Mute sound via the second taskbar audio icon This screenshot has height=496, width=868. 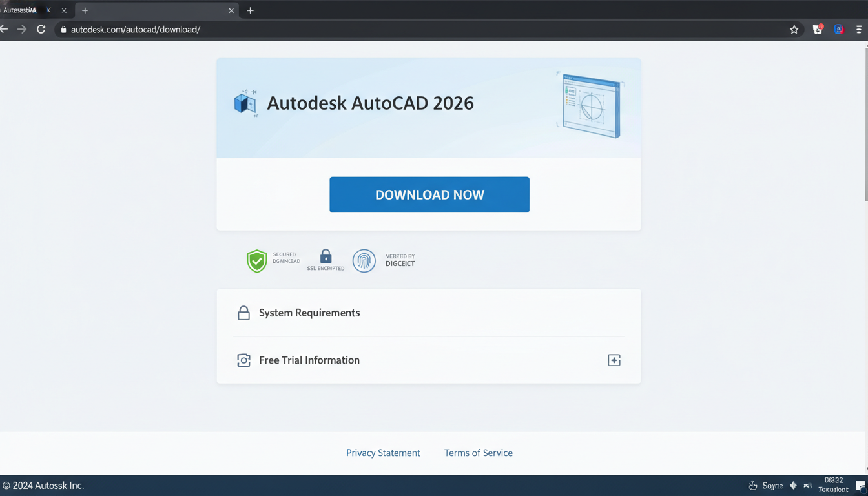pyautogui.click(x=807, y=485)
